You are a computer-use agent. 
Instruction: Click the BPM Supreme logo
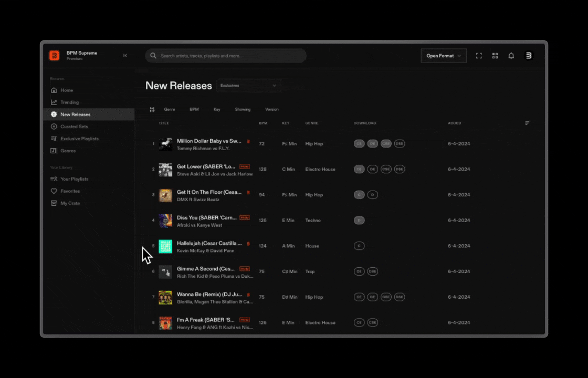click(55, 56)
